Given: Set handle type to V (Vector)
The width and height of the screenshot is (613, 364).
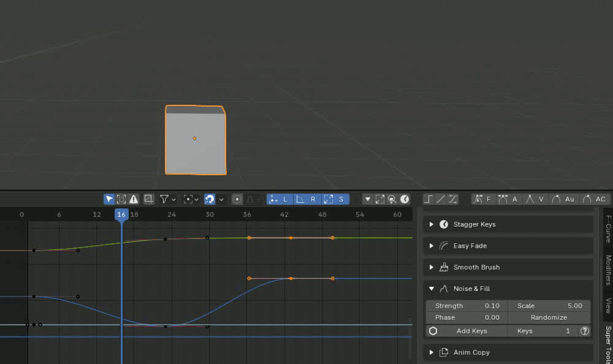Looking at the screenshot, I should tap(535, 199).
